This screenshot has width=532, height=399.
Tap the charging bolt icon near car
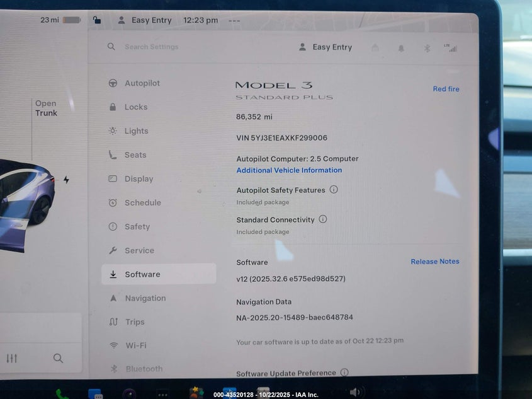click(66, 180)
